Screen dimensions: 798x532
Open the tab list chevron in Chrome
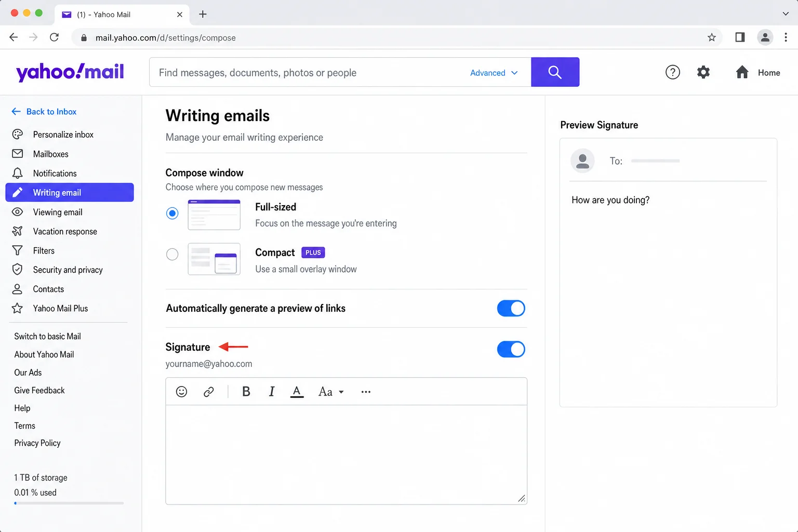pyautogui.click(x=786, y=14)
